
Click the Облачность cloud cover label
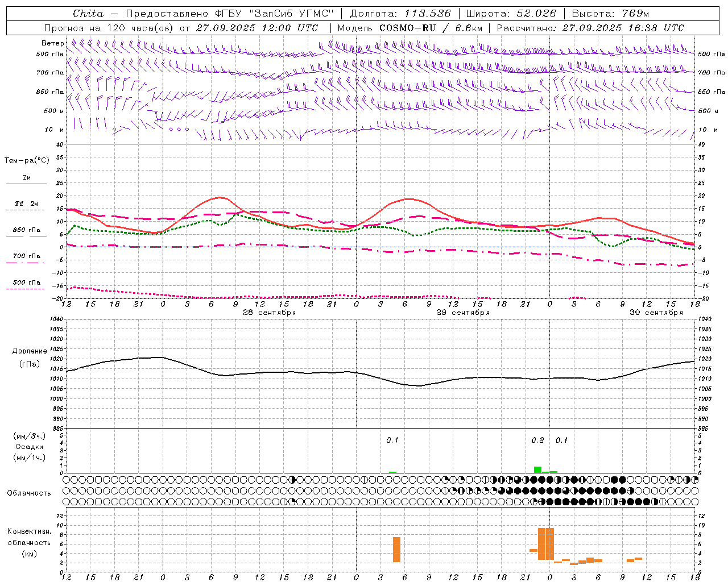[x=29, y=493]
